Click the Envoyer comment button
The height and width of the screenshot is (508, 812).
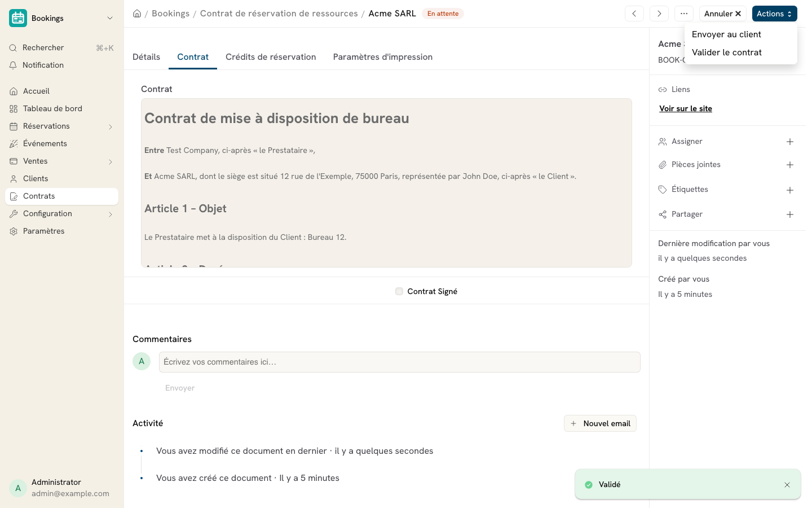180,388
